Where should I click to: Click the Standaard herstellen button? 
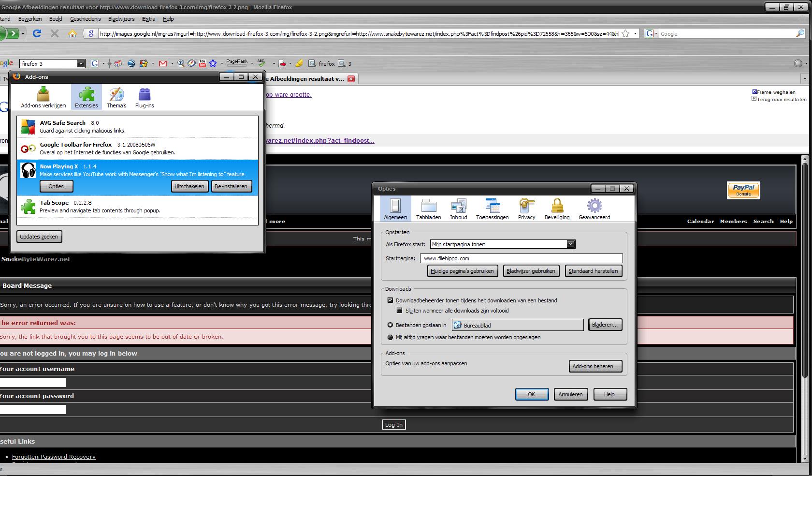pos(593,271)
